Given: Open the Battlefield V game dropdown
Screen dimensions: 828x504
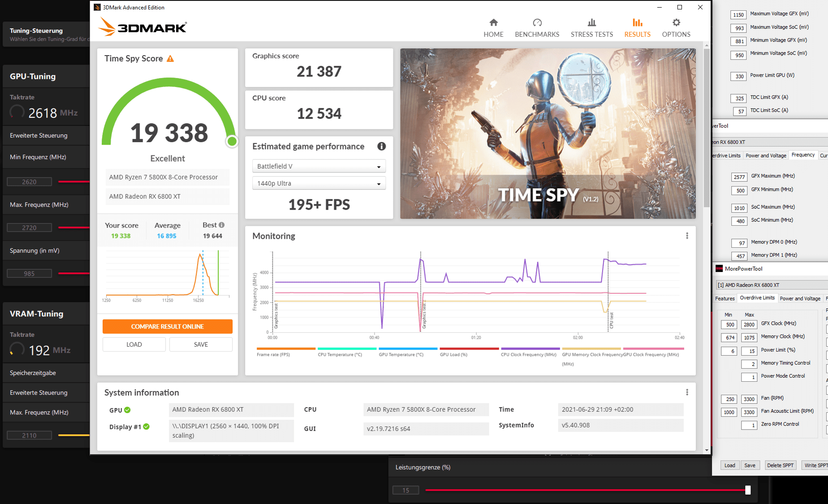Looking at the screenshot, I should pos(319,166).
